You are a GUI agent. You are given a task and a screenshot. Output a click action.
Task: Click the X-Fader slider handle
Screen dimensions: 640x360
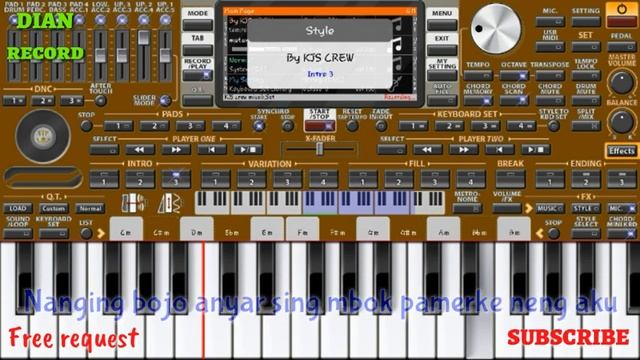pyautogui.click(x=320, y=149)
